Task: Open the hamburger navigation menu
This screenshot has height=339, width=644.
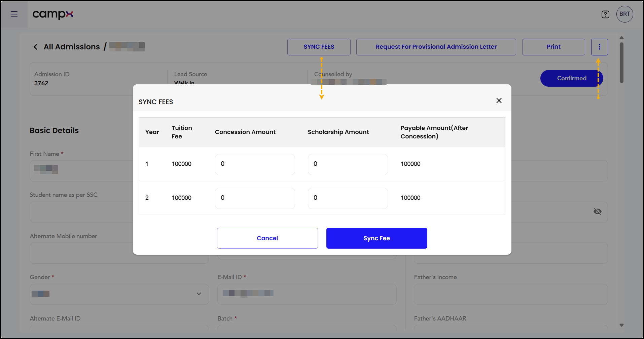Action: (14, 14)
